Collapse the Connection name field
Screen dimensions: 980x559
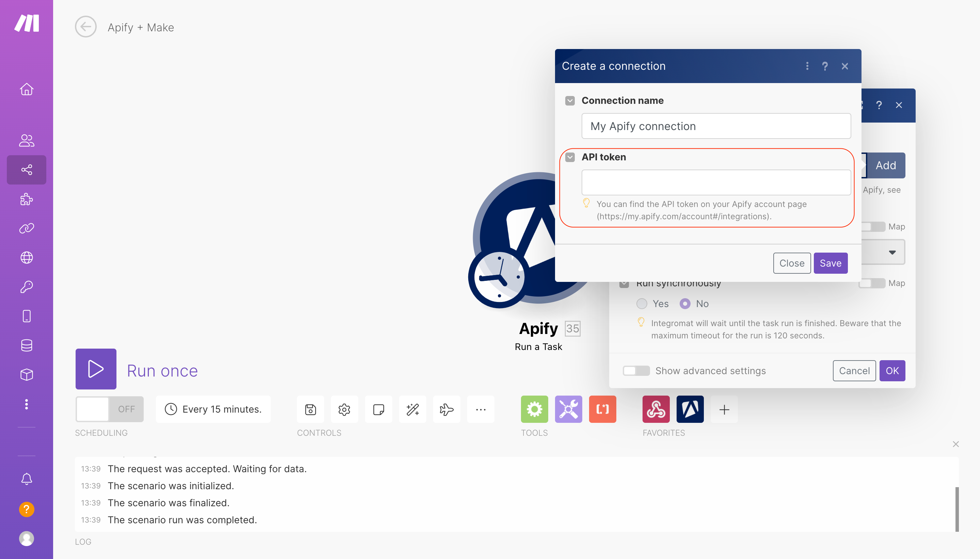[x=570, y=100]
